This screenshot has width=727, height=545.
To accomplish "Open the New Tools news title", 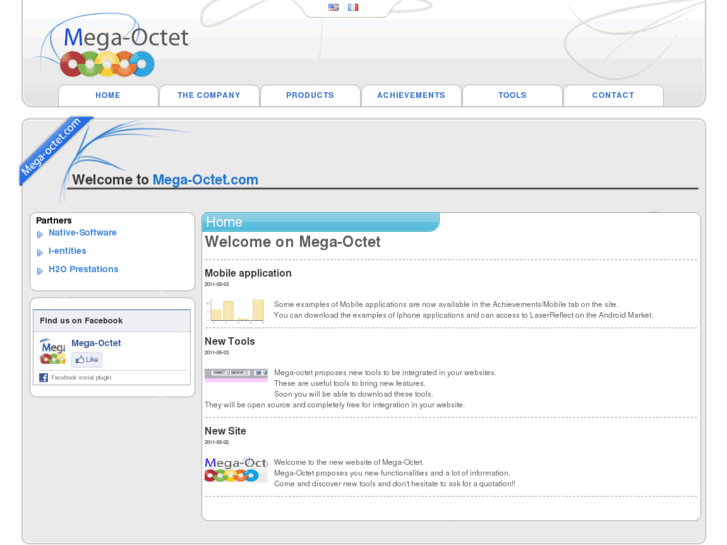I will tap(230, 341).
